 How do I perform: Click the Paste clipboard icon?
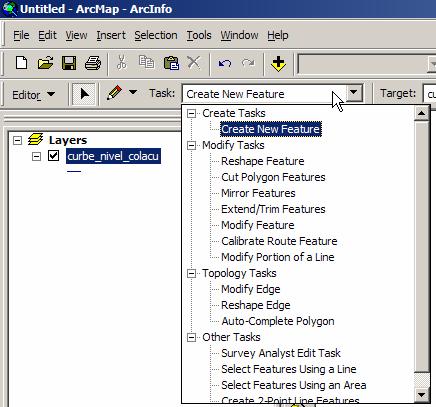tap(171, 63)
